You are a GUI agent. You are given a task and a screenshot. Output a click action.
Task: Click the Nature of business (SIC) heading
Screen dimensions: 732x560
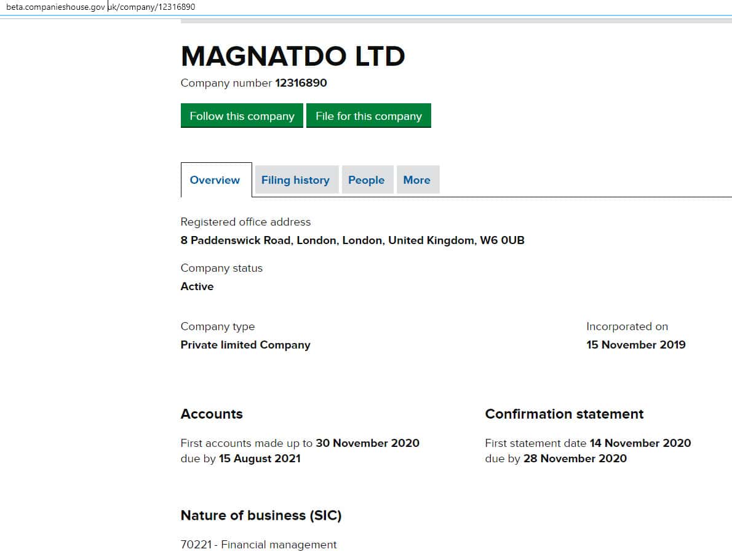pyautogui.click(x=261, y=516)
